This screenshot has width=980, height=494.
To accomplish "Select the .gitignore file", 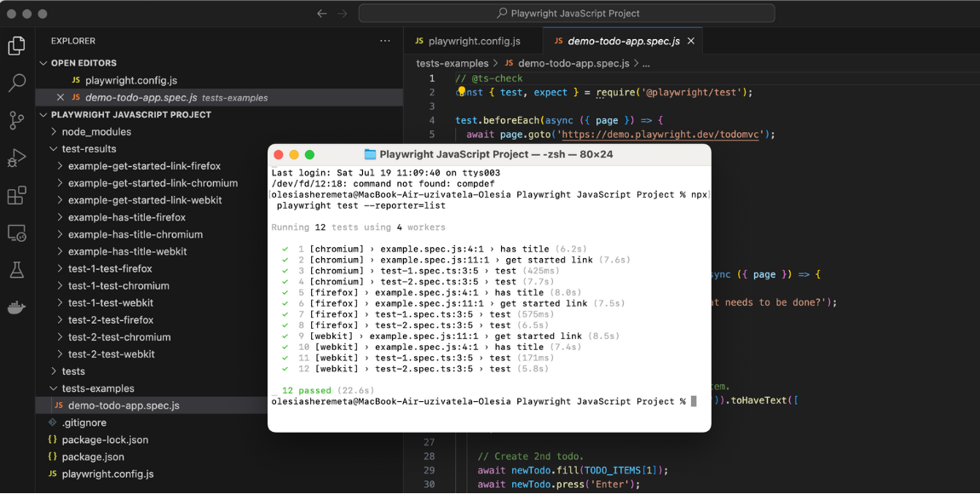I will (84, 422).
